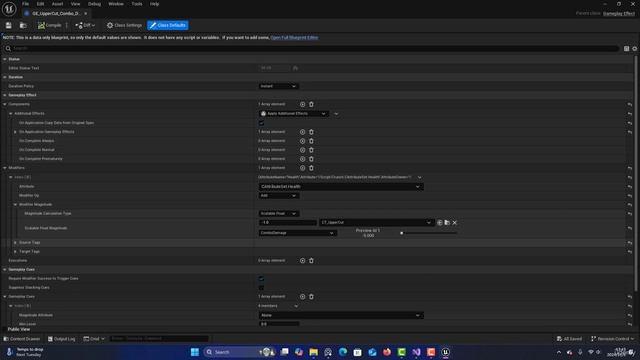The height and width of the screenshot is (360, 640).
Task: Open Class Settings
Action: tap(124, 25)
